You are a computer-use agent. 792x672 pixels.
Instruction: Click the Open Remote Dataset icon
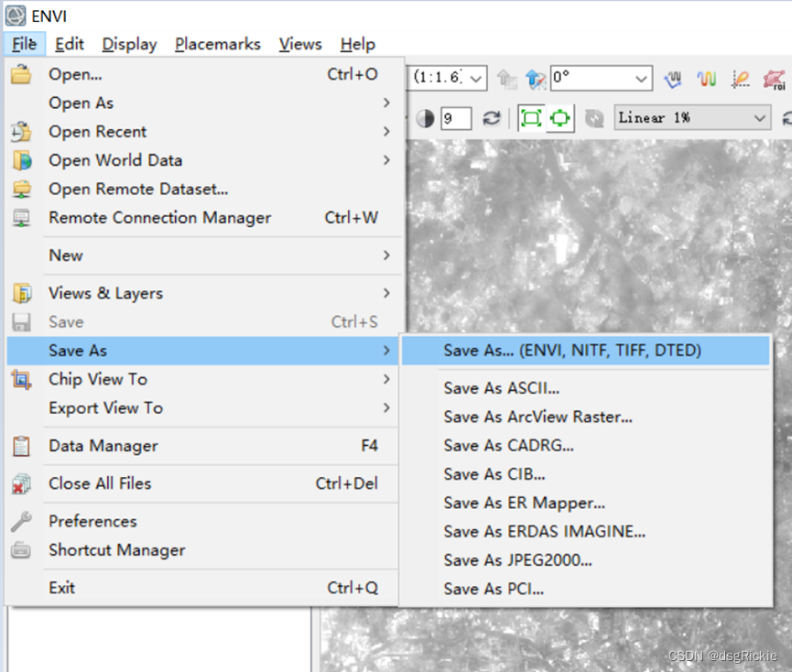(x=21, y=189)
